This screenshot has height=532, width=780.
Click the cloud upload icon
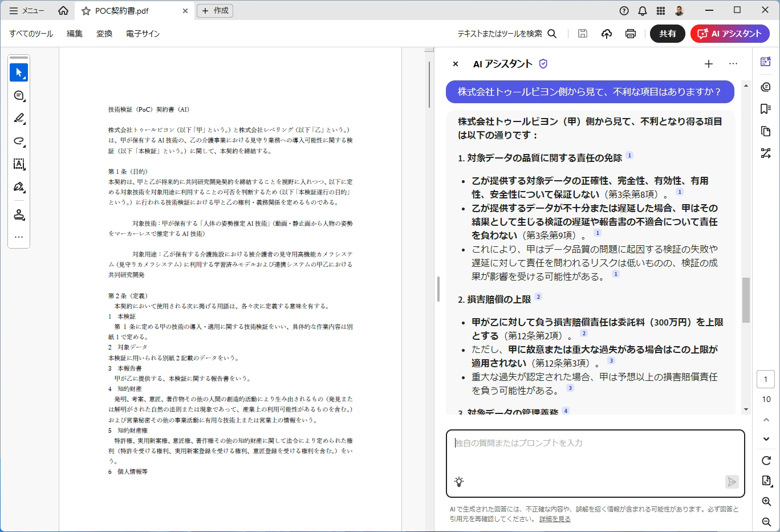click(x=607, y=34)
